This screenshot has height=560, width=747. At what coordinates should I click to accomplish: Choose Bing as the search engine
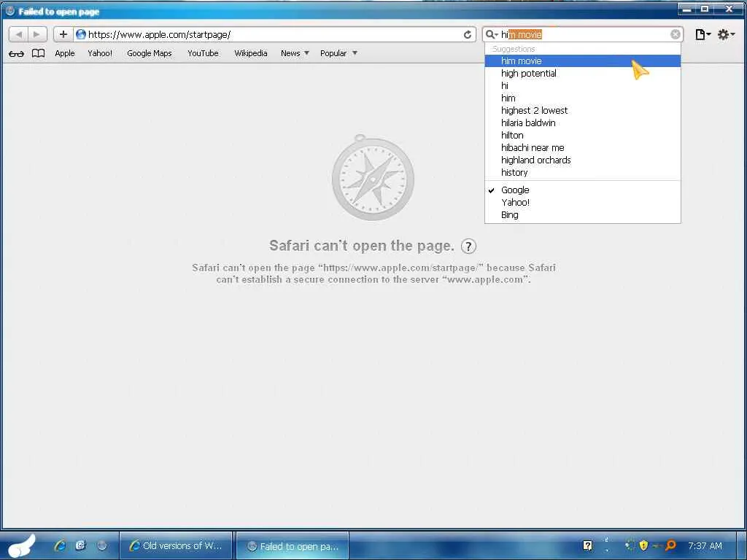pos(583,215)
